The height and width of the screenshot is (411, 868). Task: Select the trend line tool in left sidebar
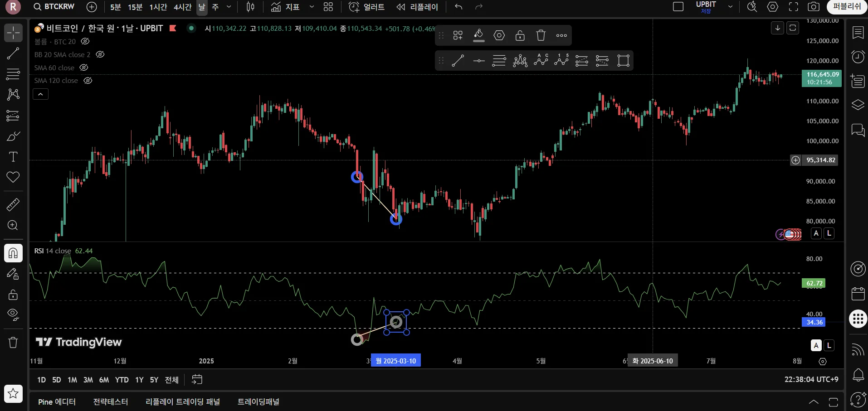(x=13, y=53)
